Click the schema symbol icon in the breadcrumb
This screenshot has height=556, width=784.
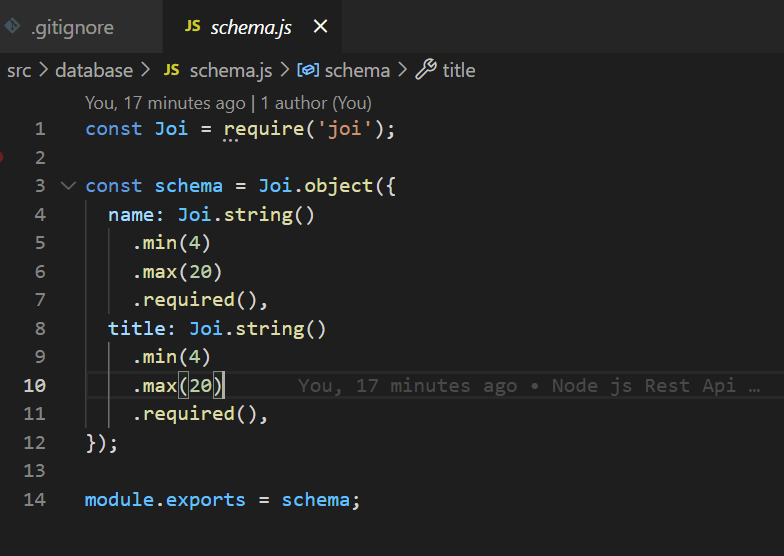[308, 70]
